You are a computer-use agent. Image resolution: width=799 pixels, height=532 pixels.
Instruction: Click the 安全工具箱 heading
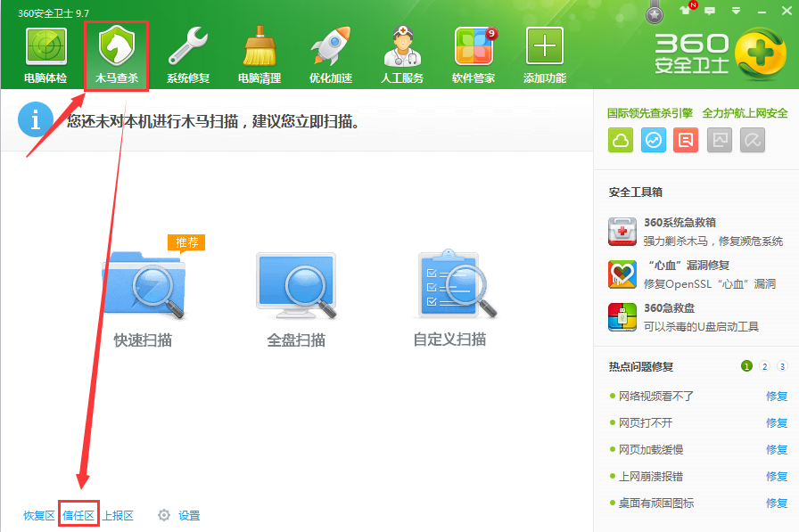636,192
